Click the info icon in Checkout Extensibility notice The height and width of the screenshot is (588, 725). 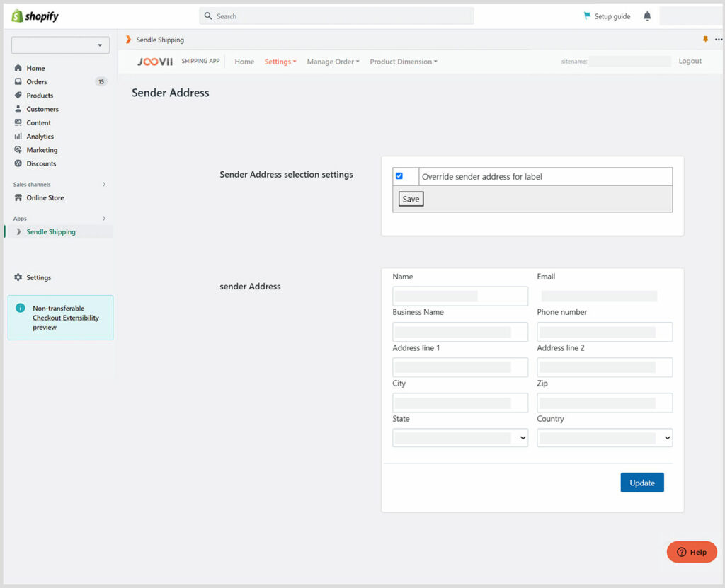coord(21,308)
